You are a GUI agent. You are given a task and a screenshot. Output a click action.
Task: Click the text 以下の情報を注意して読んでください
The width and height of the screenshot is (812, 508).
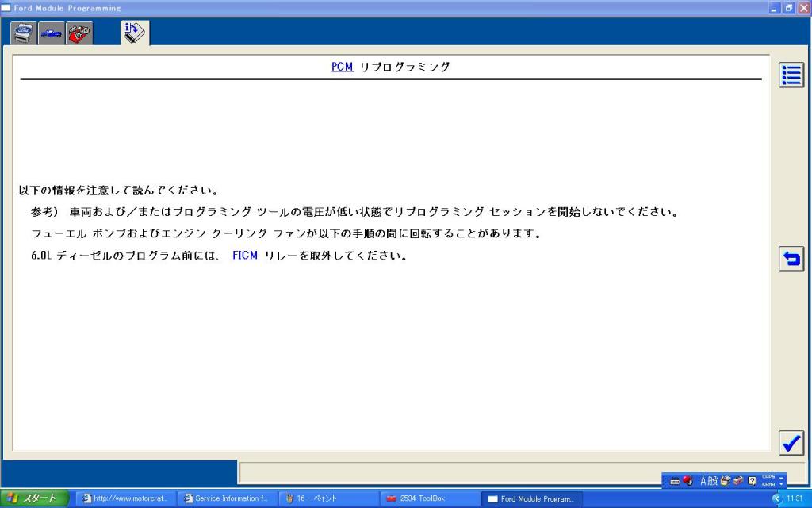point(118,190)
